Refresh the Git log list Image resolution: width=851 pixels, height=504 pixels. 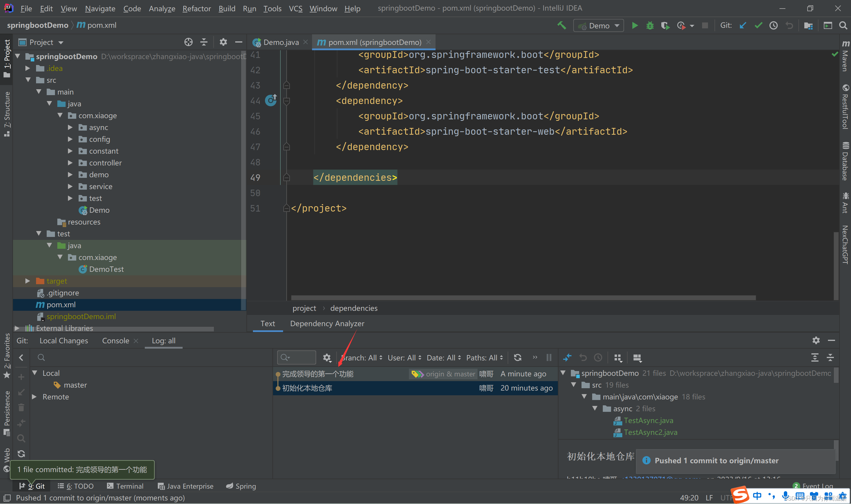517,357
